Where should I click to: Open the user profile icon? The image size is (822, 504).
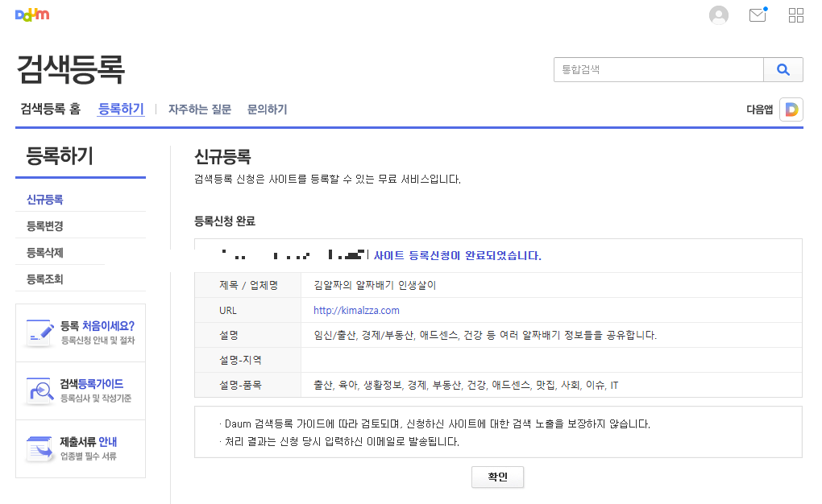[x=718, y=14]
